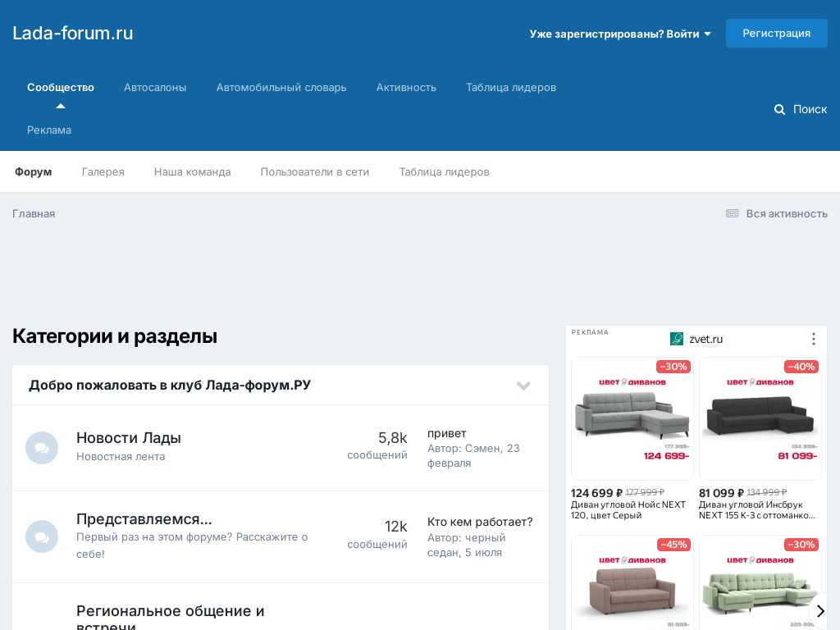
Task: Click the zvet.ru logo icon
Action: click(x=677, y=339)
